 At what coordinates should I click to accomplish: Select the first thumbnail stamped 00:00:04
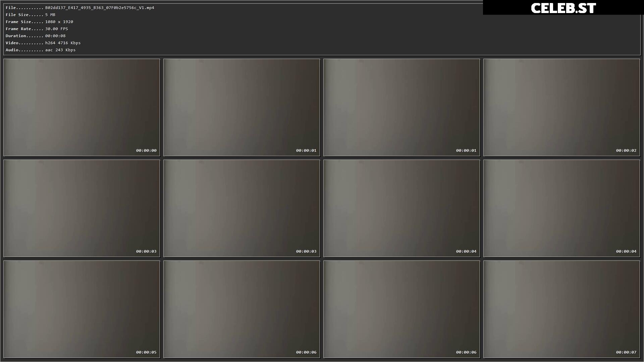click(401, 208)
